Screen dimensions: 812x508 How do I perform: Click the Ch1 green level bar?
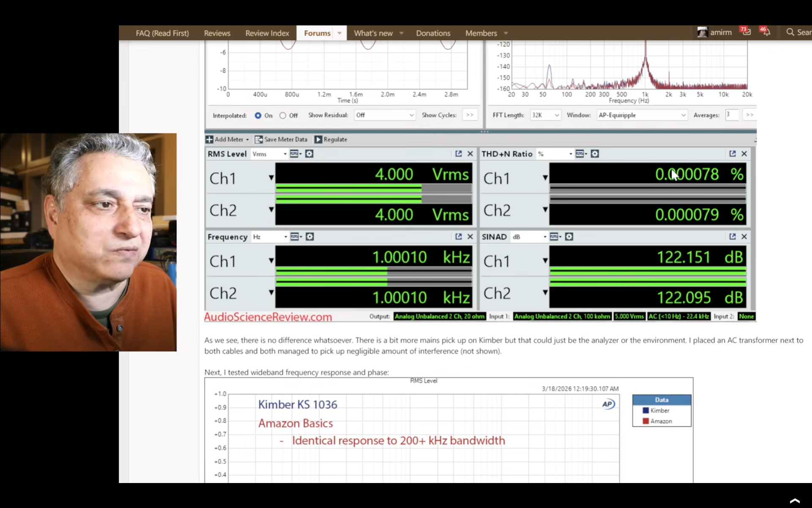[348, 188]
